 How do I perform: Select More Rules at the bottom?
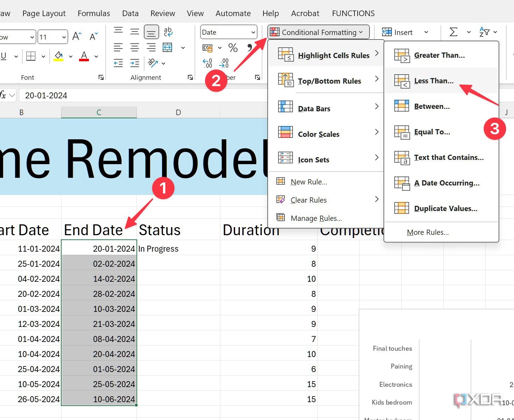click(x=428, y=232)
